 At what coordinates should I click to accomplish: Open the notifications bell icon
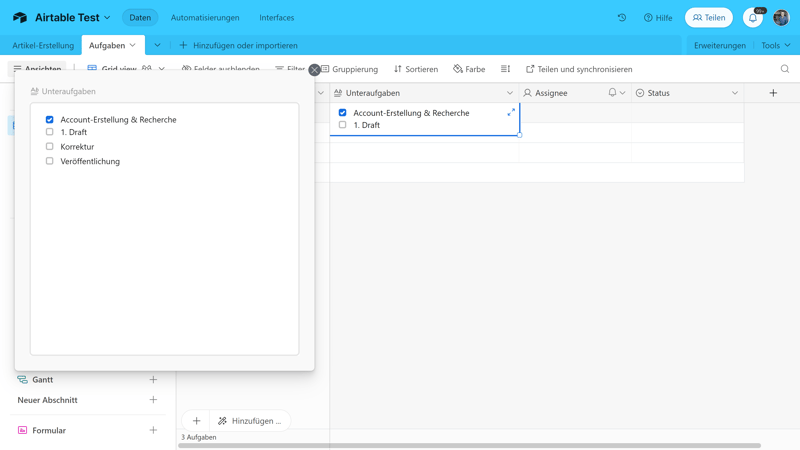tap(753, 18)
